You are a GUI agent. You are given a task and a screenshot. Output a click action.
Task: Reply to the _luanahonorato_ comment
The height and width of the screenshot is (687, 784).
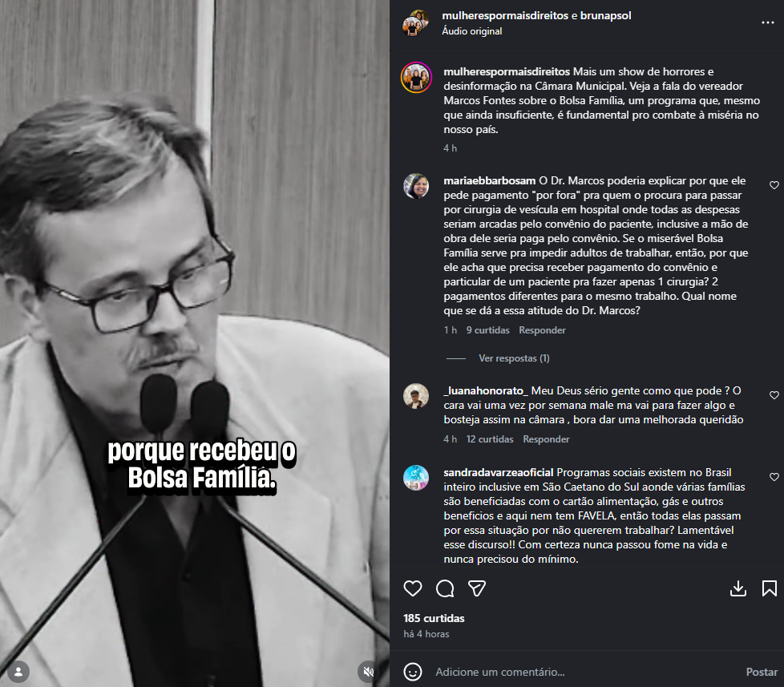(x=546, y=439)
